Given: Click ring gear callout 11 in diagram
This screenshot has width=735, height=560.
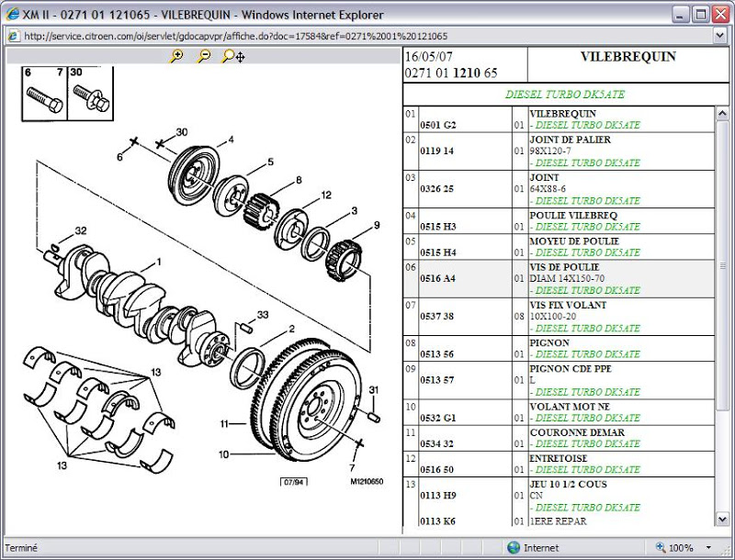Looking at the screenshot, I should 224,424.
